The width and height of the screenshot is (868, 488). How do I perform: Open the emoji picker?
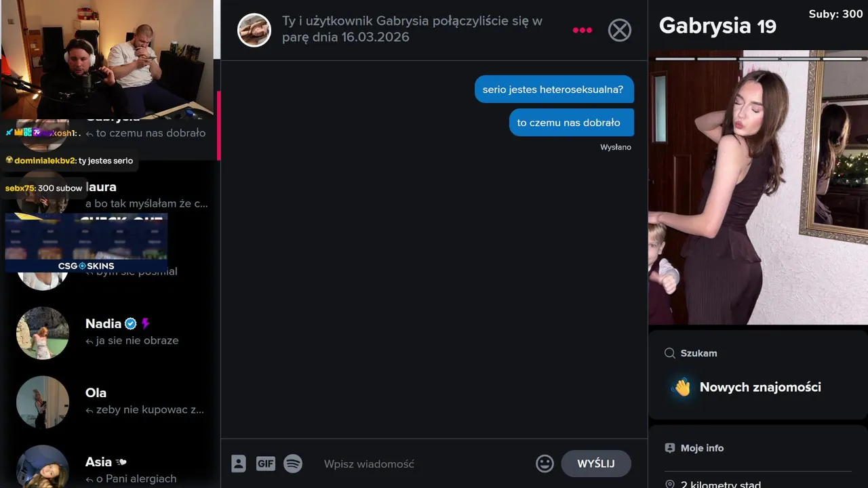(545, 464)
